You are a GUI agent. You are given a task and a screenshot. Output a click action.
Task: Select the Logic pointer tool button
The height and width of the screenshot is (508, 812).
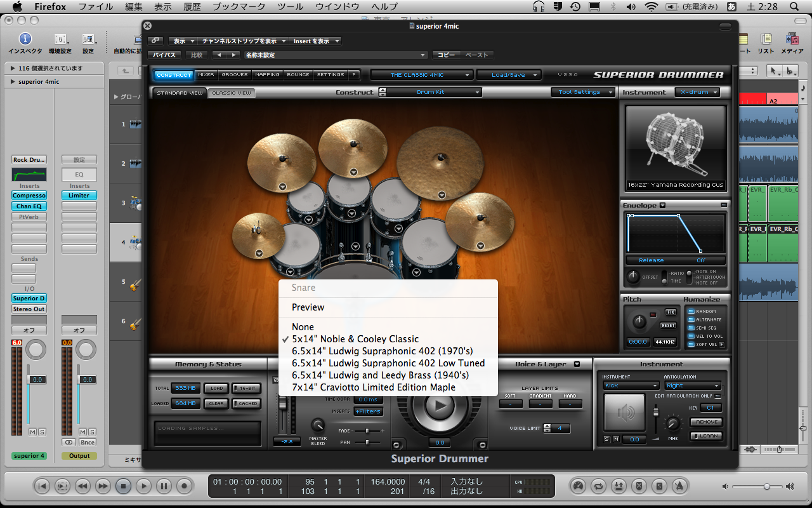click(x=774, y=70)
